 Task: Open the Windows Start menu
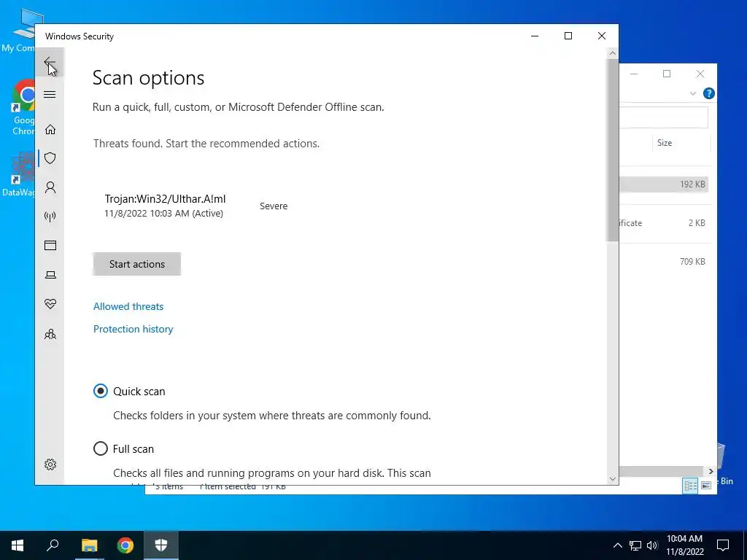coord(18,545)
